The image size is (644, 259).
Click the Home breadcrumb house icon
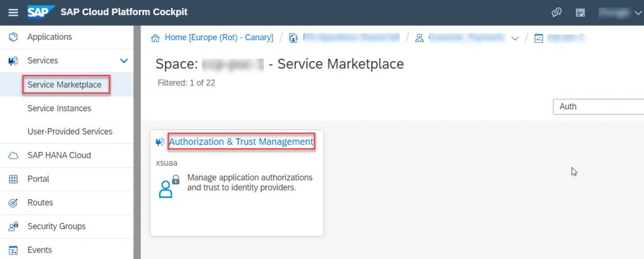155,38
